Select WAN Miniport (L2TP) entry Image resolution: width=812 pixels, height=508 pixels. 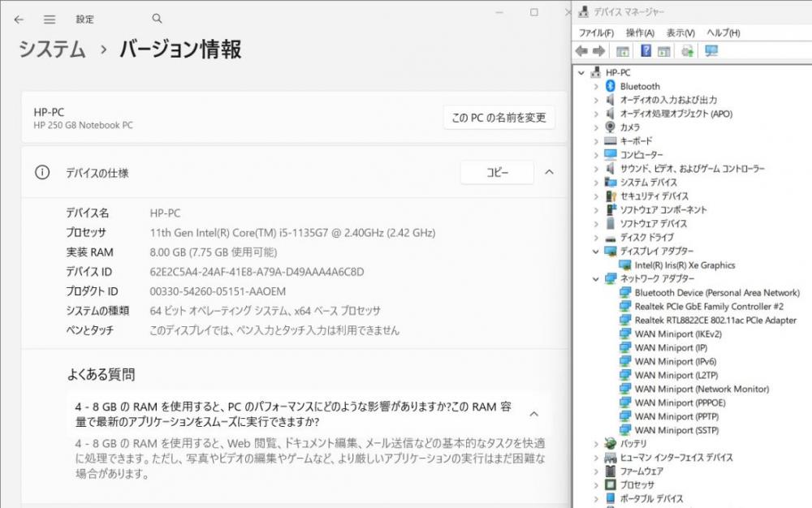coord(676,375)
